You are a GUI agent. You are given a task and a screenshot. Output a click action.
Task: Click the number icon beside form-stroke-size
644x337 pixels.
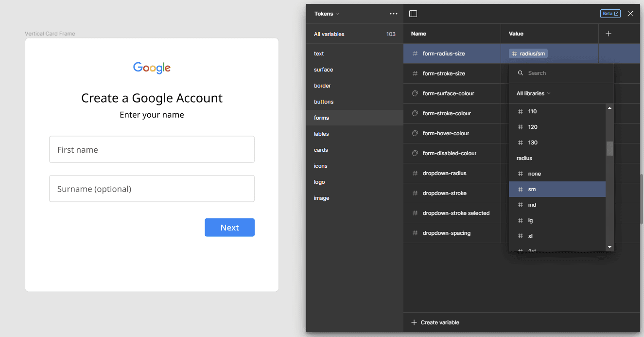point(414,73)
